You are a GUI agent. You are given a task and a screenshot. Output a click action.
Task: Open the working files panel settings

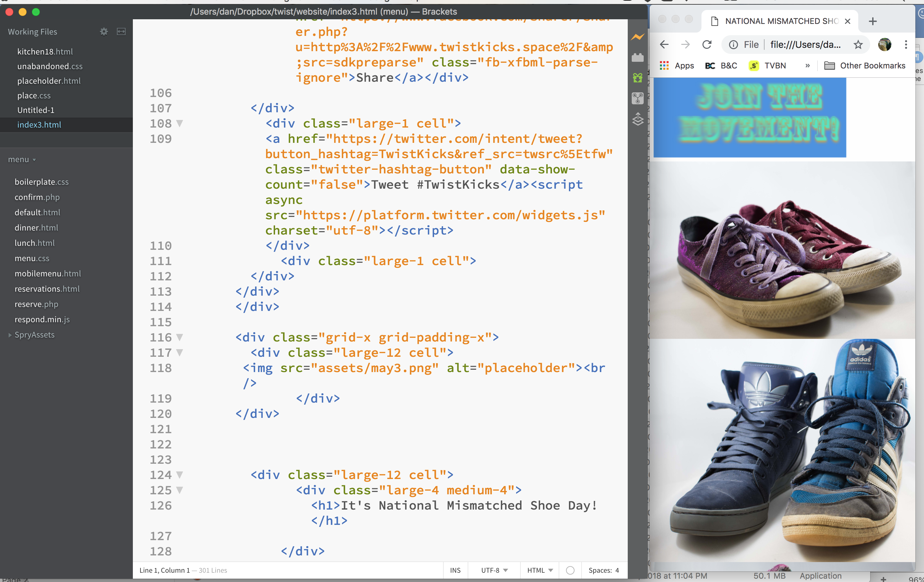(x=104, y=31)
